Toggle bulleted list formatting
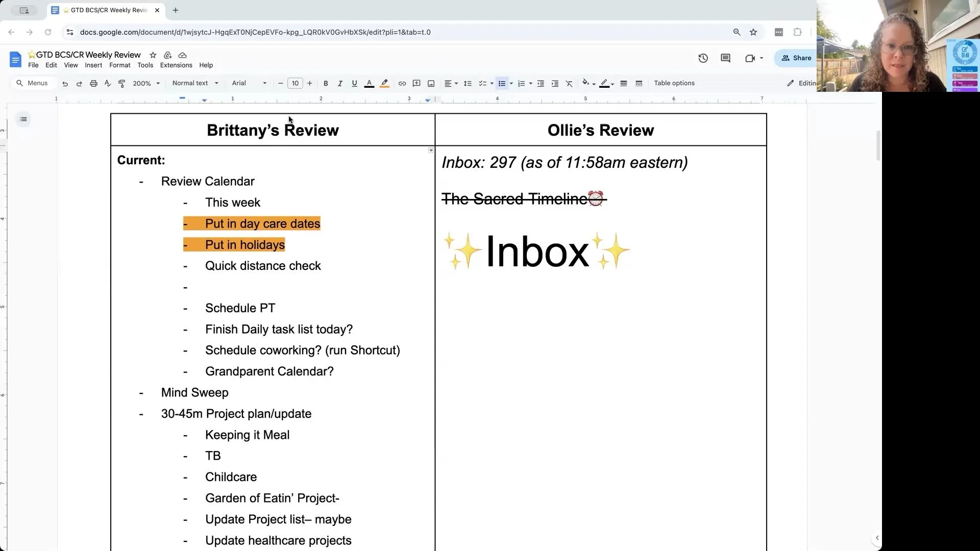This screenshot has height=551, width=980. pos(502,83)
